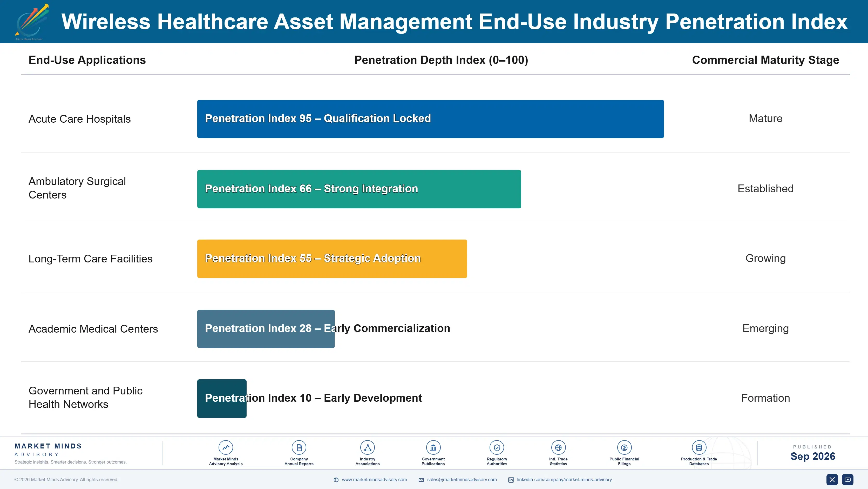
Task: Click the Company Annual Reports icon
Action: [x=299, y=447]
